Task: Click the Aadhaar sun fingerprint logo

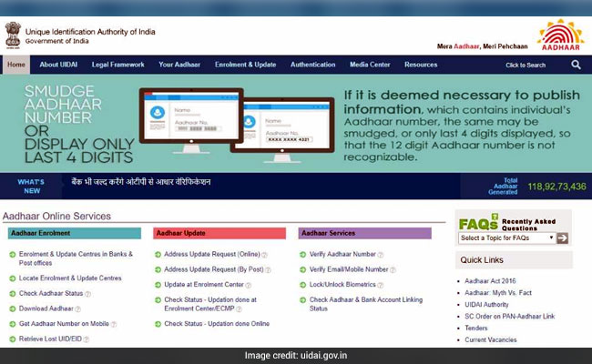Action: coord(561,35)
